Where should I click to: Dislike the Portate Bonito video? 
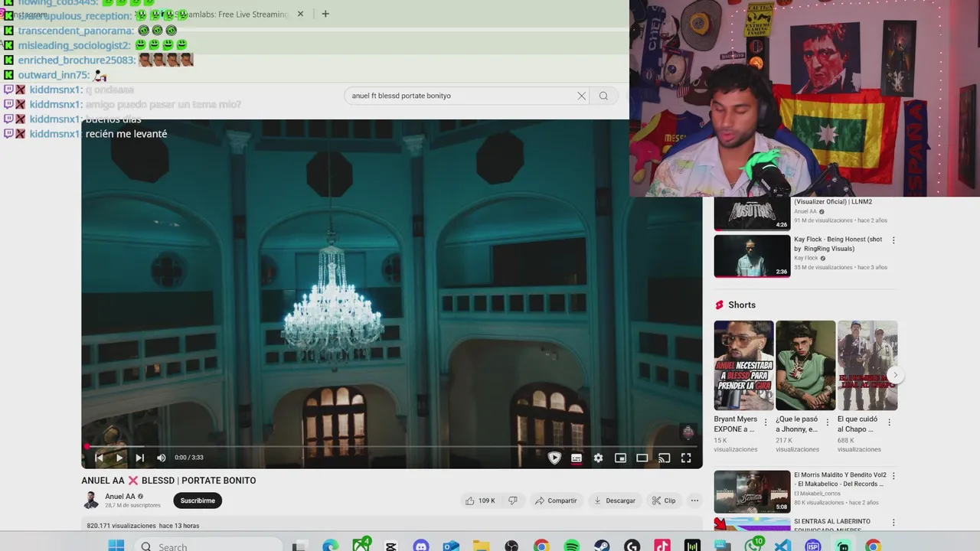513,500
